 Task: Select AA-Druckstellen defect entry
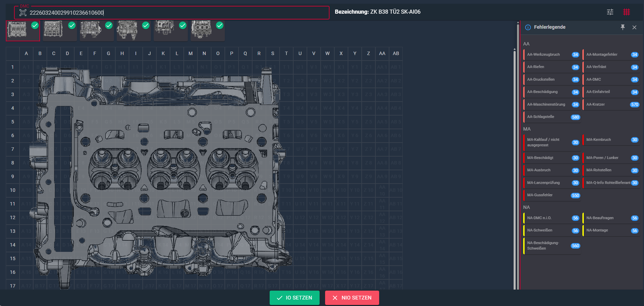[552, 80]
